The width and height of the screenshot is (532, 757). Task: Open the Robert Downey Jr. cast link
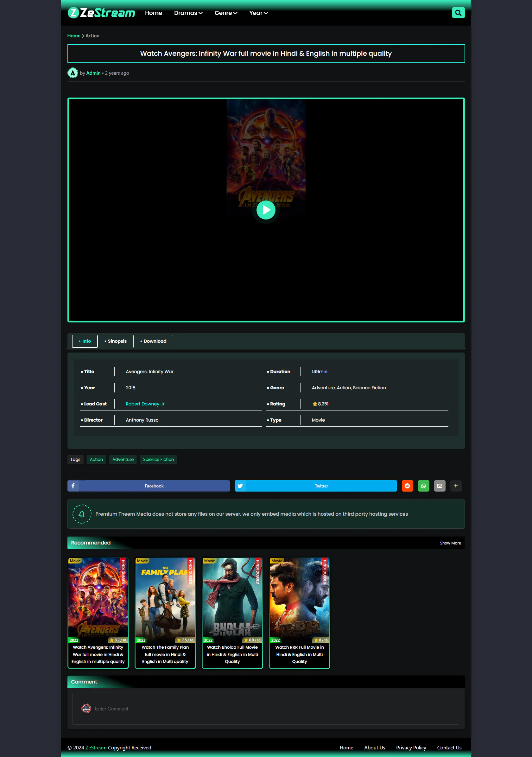tap(145, 404)
